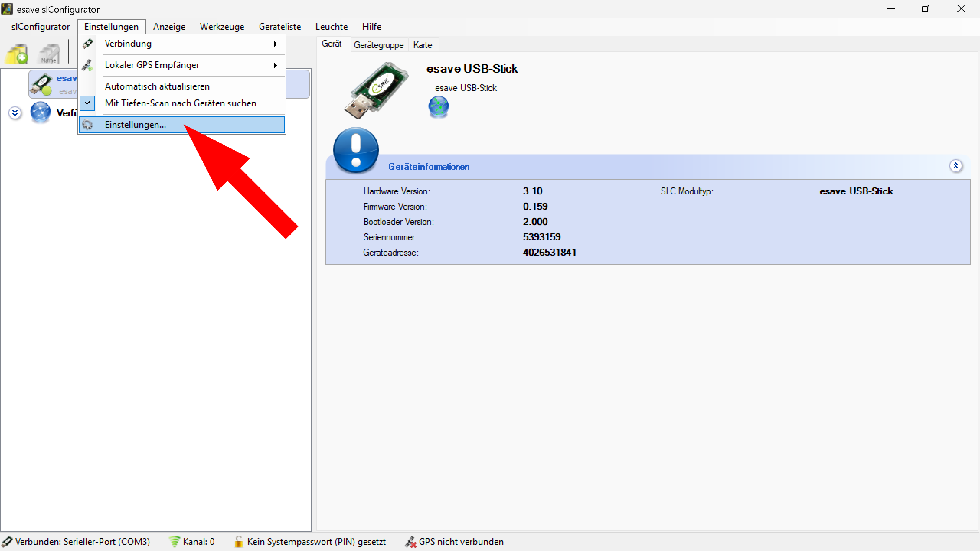Click the Name device toolbar icon

click(49, 54)
